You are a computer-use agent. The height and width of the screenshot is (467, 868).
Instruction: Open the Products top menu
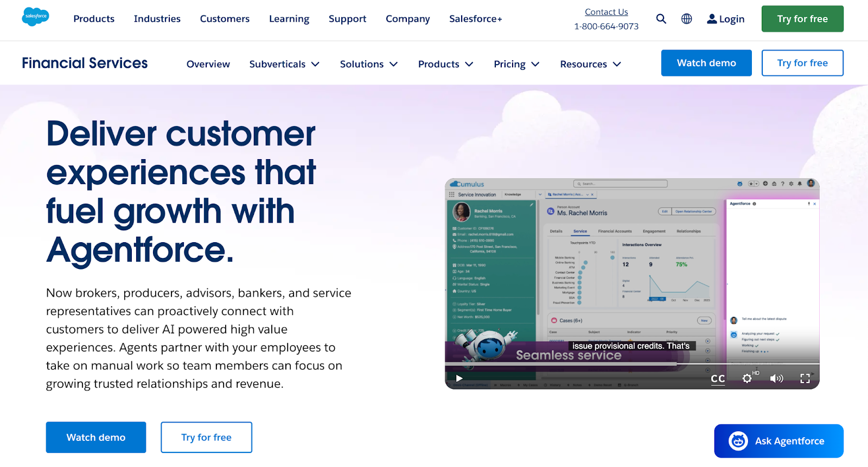(94, 18)
